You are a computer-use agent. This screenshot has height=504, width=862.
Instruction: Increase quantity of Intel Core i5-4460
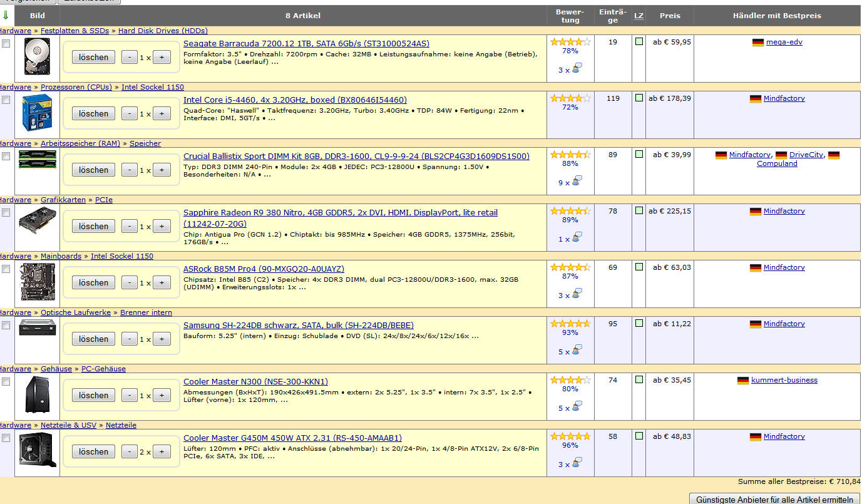click(x=162, y=113)
